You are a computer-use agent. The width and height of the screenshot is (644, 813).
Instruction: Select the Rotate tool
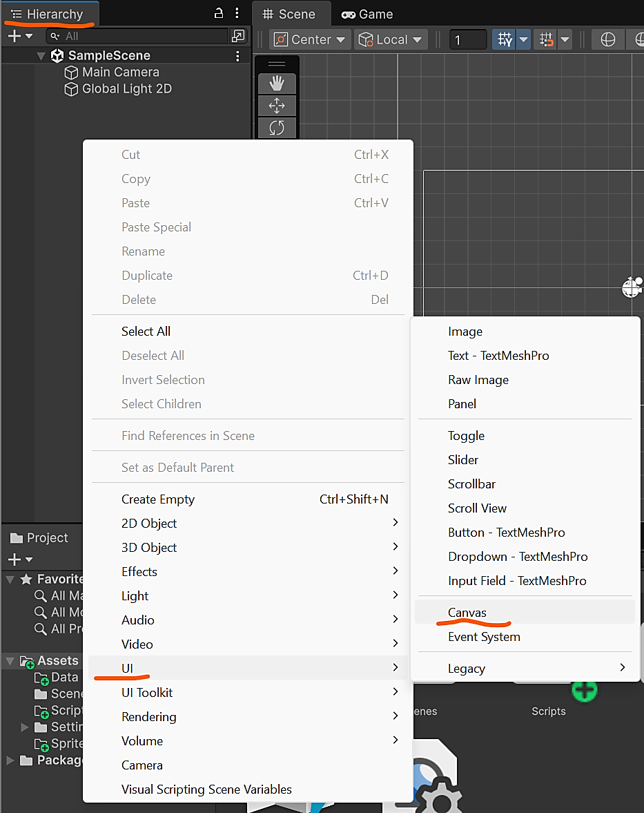[x=277, y=128]
